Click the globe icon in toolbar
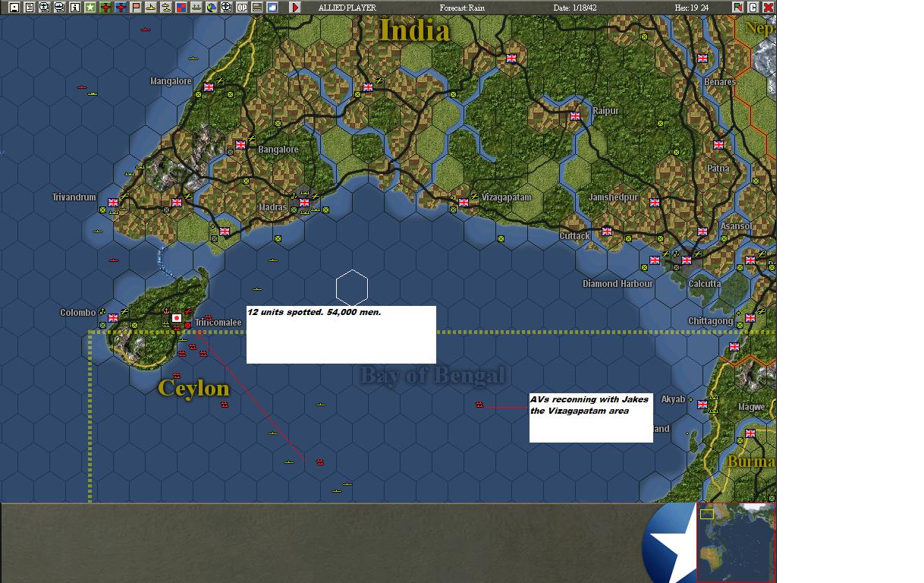The height and width of the screenshot is (583, 924). click(212, 8)
